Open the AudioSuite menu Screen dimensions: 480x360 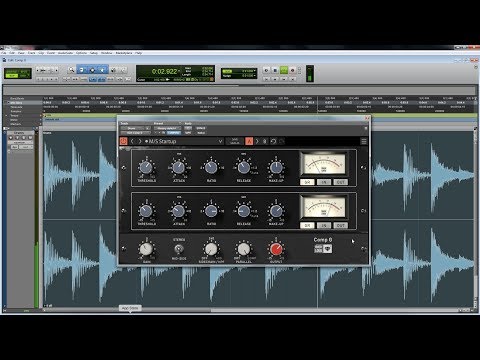pos(65,53)
